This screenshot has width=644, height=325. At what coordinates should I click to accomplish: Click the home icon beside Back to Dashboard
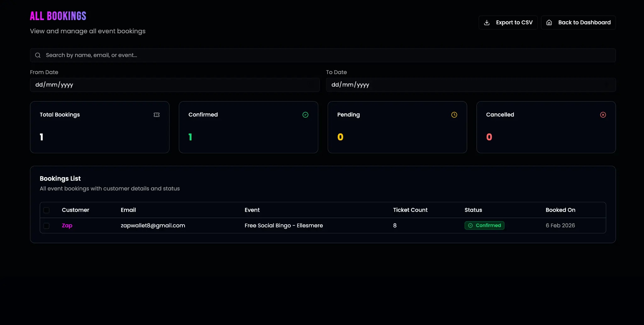click(549, 22)
